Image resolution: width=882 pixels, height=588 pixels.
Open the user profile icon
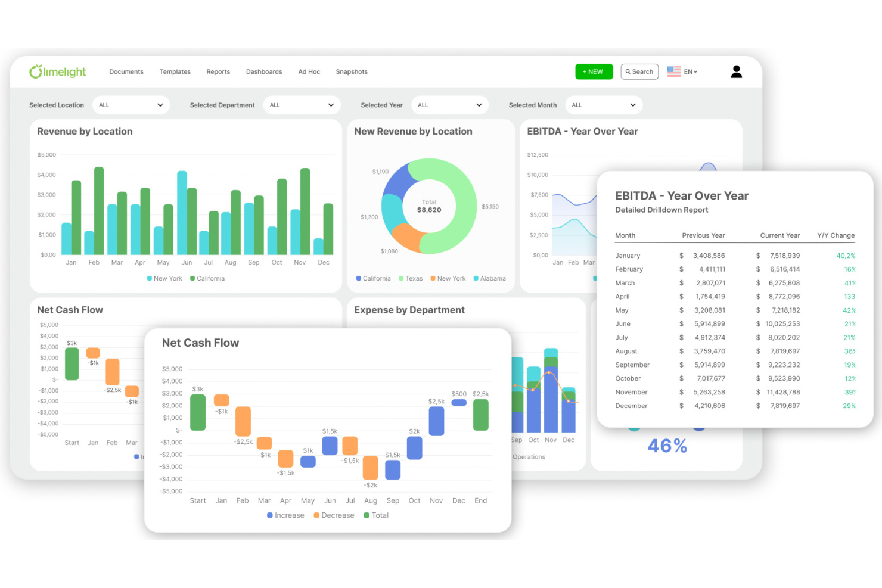point(737,71)
